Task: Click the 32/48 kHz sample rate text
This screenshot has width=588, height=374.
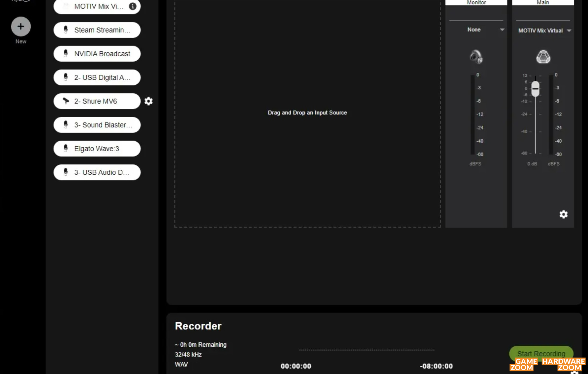Action: coord(188,355)
